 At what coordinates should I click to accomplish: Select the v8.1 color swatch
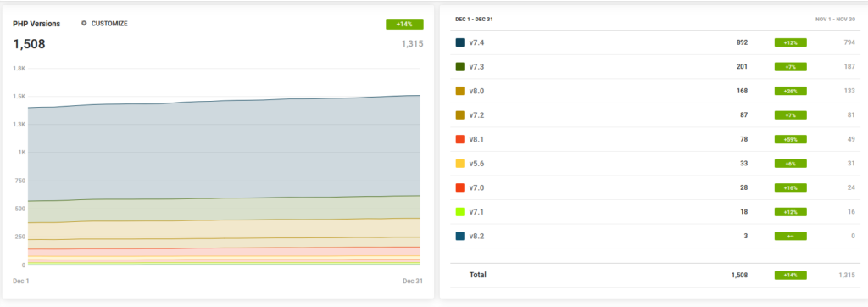click(460, 139)
